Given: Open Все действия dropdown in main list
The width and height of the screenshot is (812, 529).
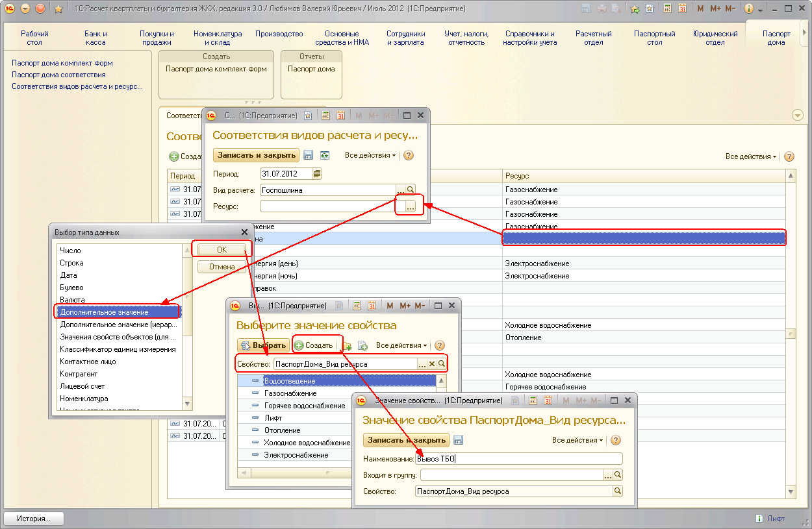Looking at the screenshot, I should pyautogui.click(x=751, y=156).
